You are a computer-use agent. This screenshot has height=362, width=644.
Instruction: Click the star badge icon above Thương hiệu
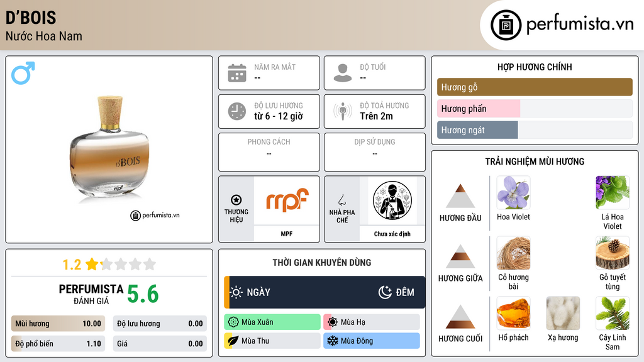point(236,200)
